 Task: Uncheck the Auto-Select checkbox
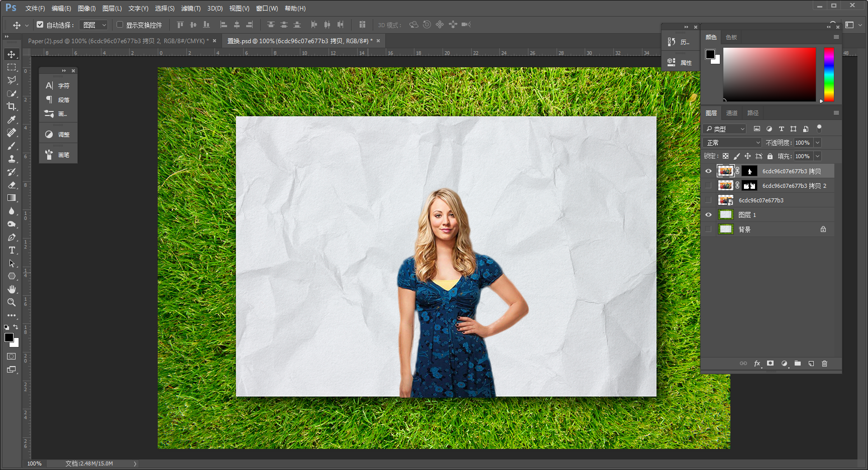(40, 24)
